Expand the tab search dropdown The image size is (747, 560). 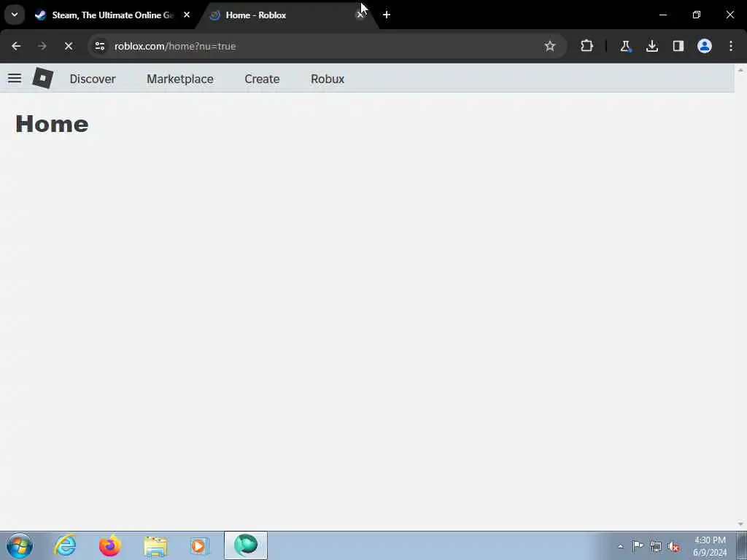click(x=15, y=15)
